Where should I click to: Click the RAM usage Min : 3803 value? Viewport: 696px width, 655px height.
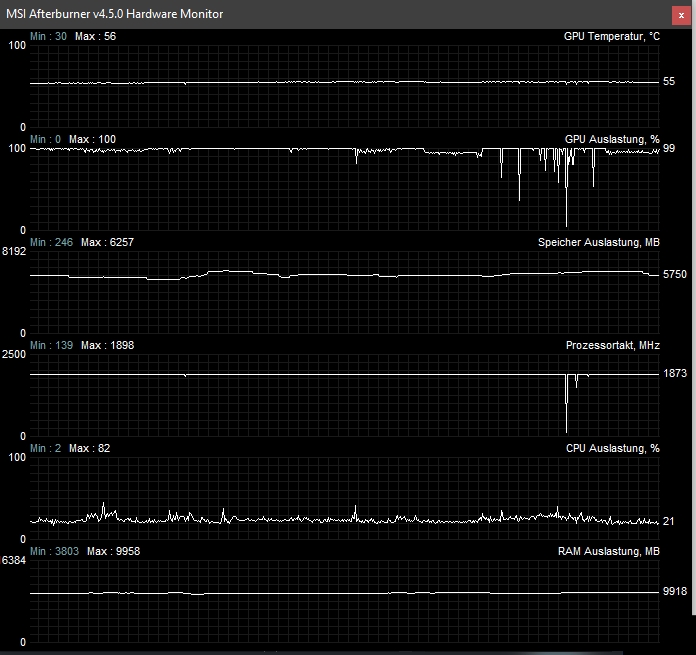click(54, 551)
